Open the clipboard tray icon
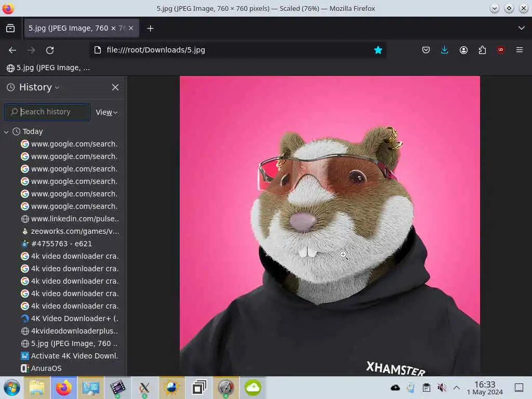 point(427,388)
